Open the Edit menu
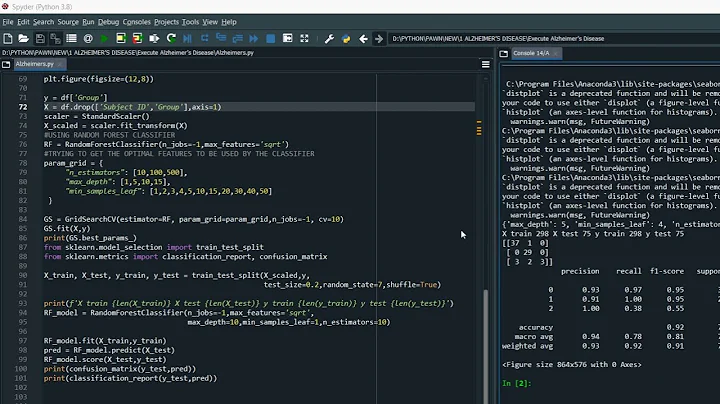Screen dimensions: 720x404 [x=23, y=22]
